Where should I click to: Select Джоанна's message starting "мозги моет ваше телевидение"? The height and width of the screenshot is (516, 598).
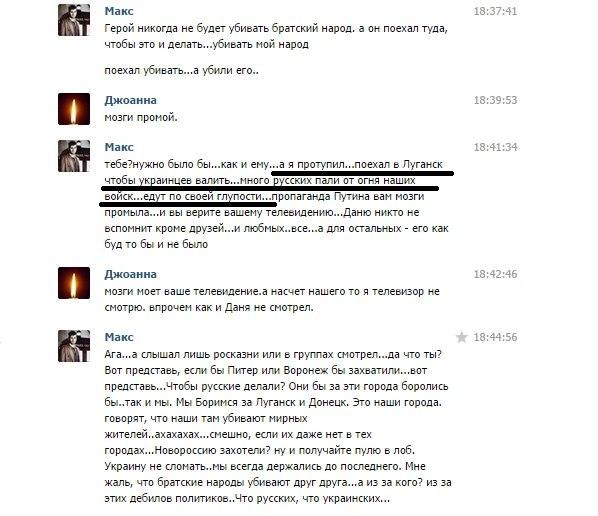tap(272, 299)
